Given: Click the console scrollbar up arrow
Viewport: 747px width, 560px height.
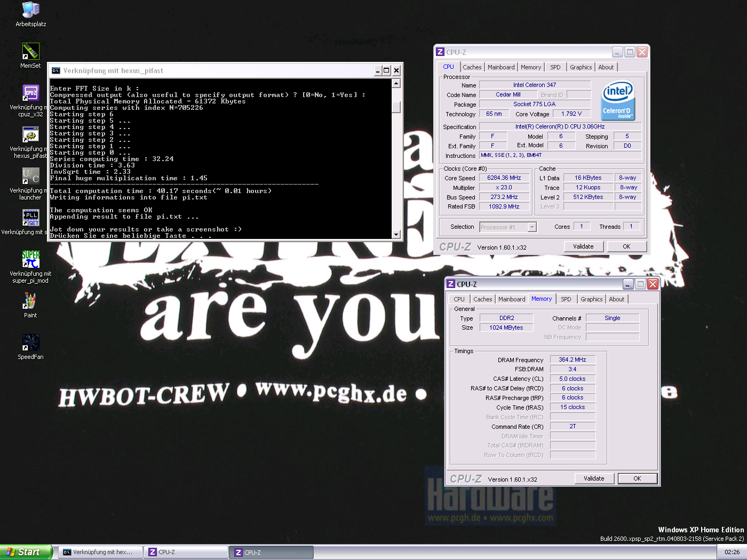Looking at the screenshot, I should click(x=396, y=83).
